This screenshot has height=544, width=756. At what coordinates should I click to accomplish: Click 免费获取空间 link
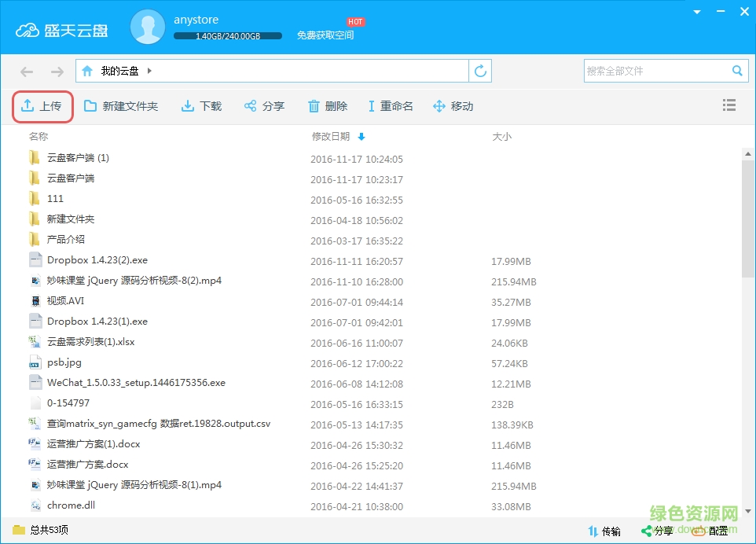325,35
